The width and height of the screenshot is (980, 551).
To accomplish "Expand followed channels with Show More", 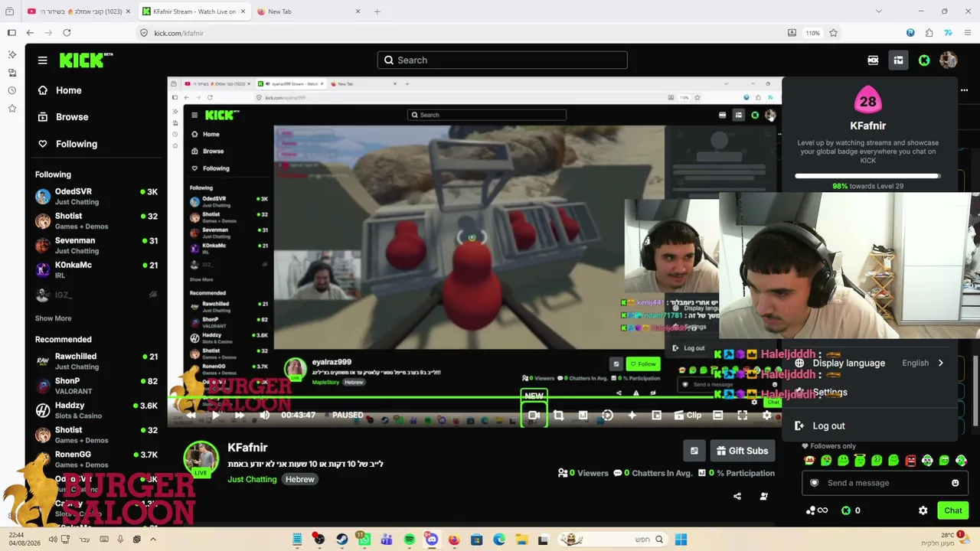I will click(x=53, y=318).
